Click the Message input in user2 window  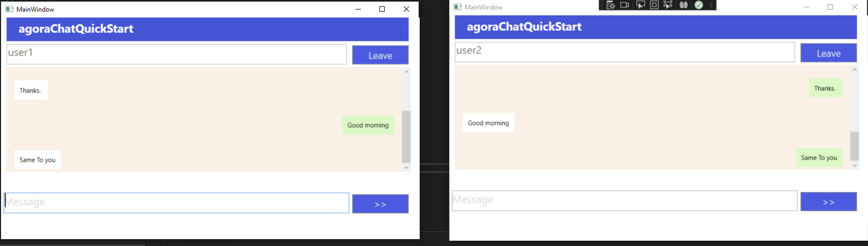(x=625, y=201)
